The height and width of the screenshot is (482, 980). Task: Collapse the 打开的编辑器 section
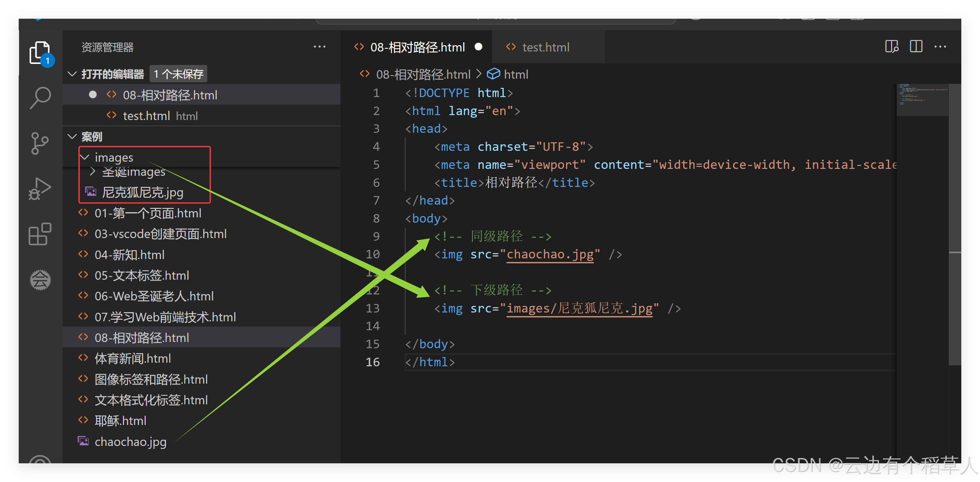72,74
